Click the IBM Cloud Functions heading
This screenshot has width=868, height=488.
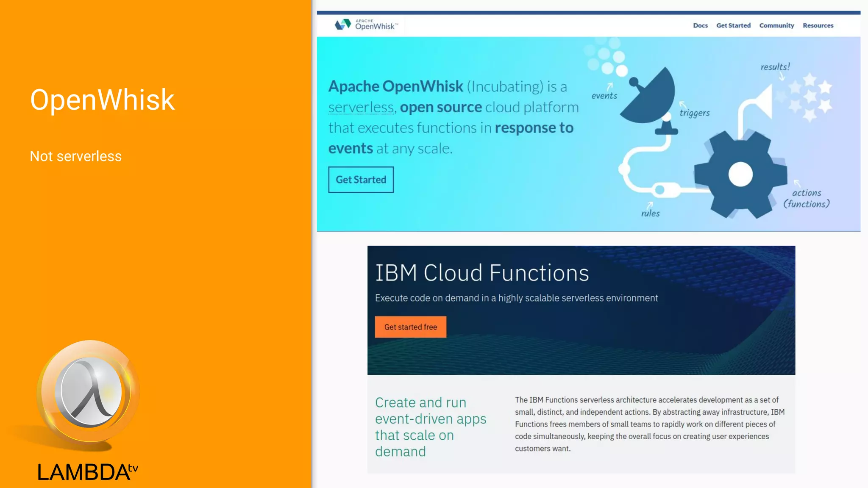coord(482,273)
